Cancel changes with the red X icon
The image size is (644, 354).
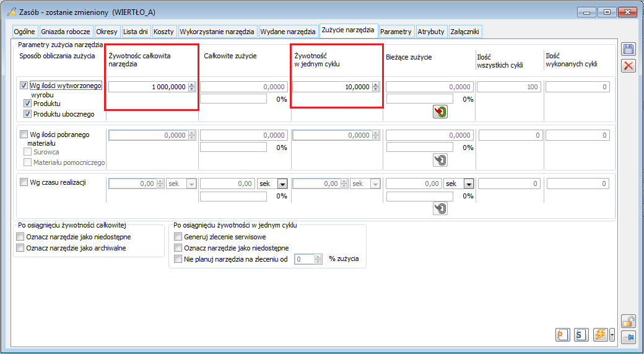click(x=628, y=65)
